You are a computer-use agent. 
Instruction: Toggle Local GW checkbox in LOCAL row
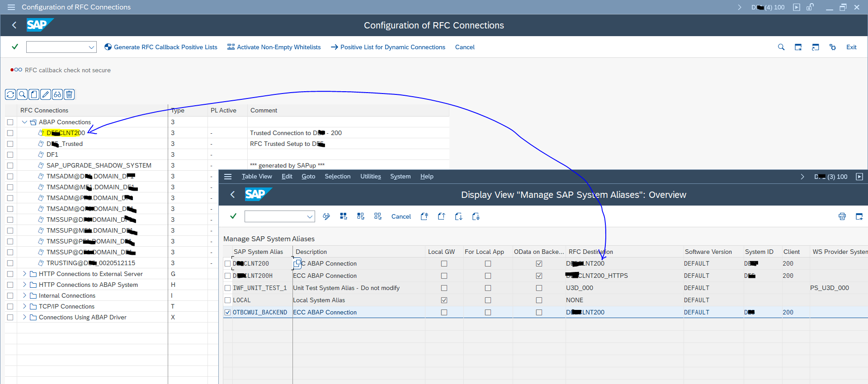coord(444,300)
